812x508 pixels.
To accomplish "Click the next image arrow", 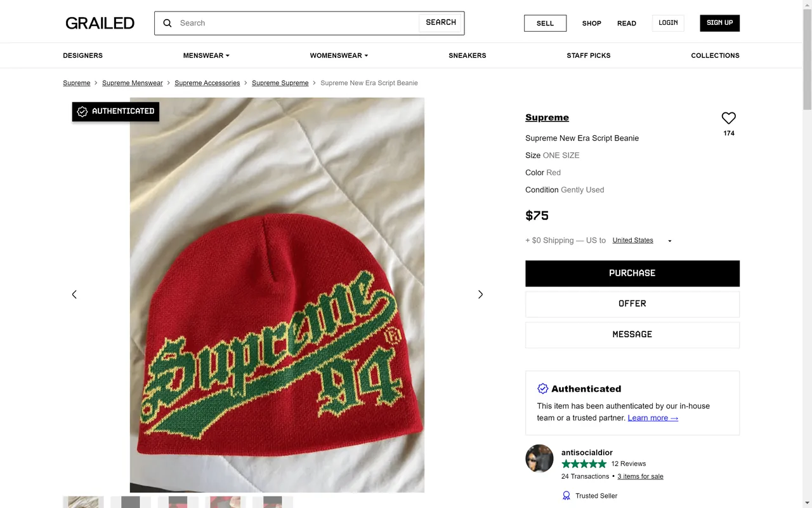I will click(x=480, y=294).
